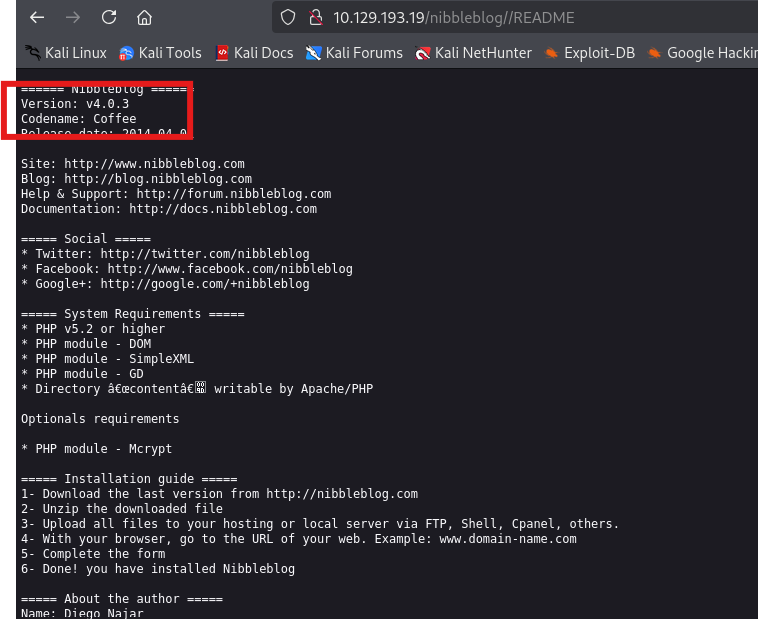Go back with the back arrow
Viewport: 758px width, 619px height.
pos(37,18)
